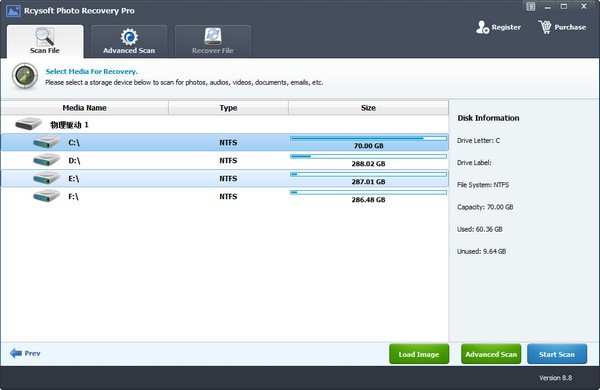Switch to the Advanced Scan tab
The image size is (600, 390).
pyautogui.click(x=129, y=41)
